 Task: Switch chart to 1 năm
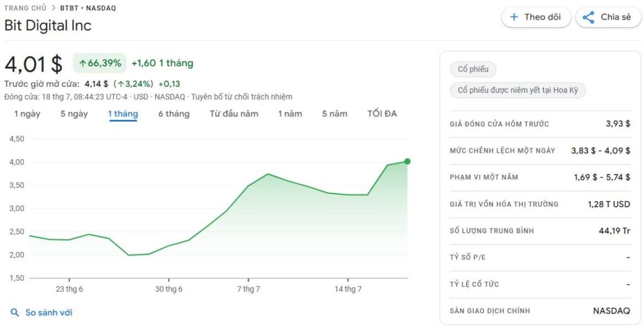pyautogui.click(x=290, y=114)
